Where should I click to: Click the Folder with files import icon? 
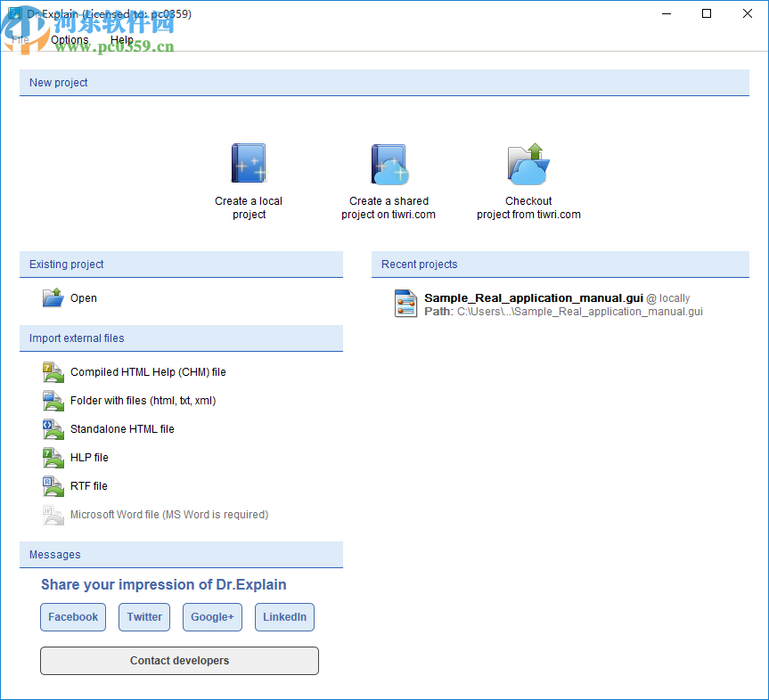click(x=53, y=401)
